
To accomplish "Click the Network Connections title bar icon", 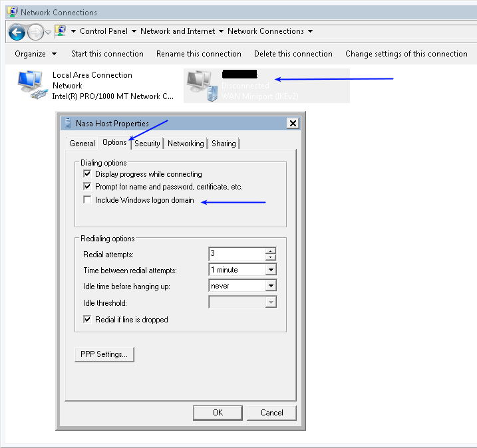I will click(12, 12).
